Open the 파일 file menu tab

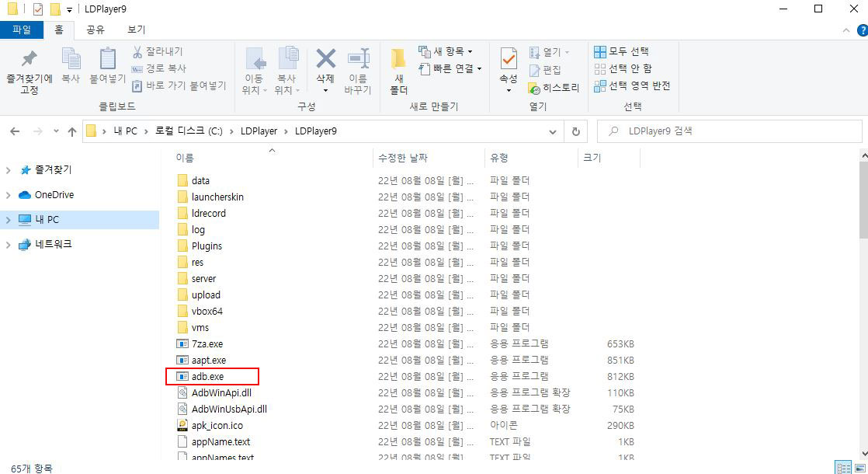pos(22,30)
